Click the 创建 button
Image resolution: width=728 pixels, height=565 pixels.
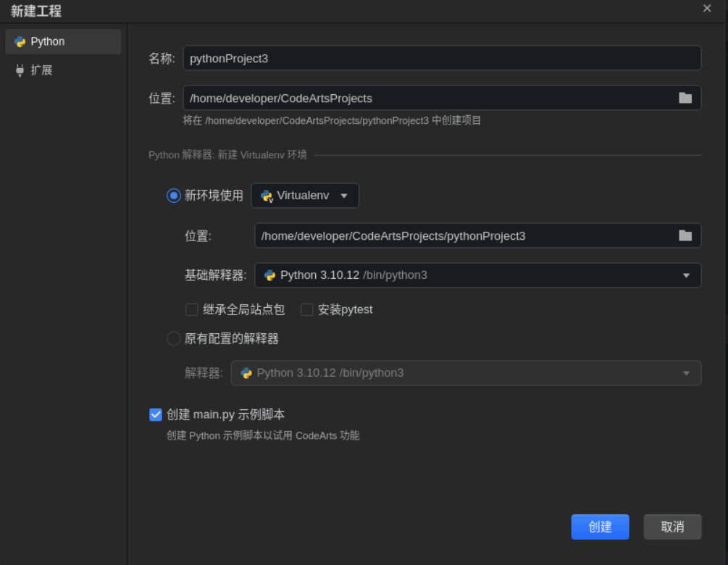point(600,527)
